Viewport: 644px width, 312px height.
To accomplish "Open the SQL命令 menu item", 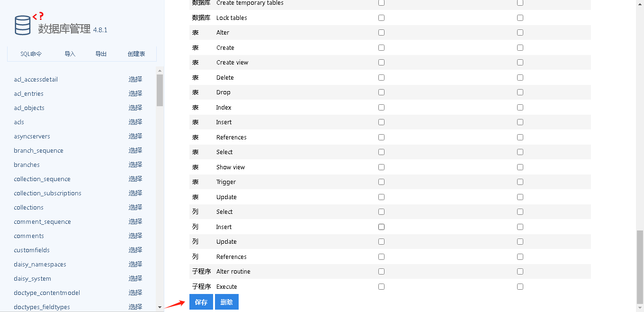I will pos(31,54).
